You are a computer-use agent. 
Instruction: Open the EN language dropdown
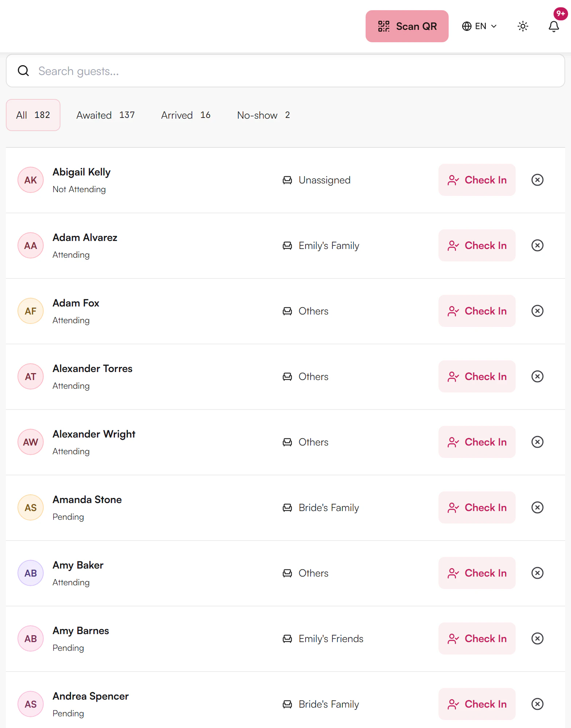(x=479, y=26)
